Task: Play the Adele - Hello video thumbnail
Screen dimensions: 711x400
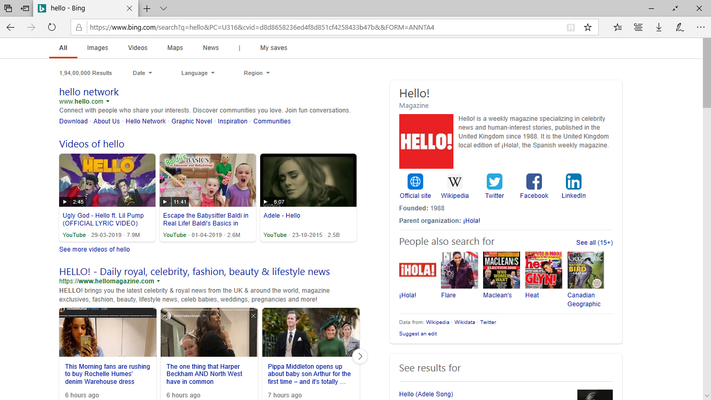Action: (x=308, y=180)
